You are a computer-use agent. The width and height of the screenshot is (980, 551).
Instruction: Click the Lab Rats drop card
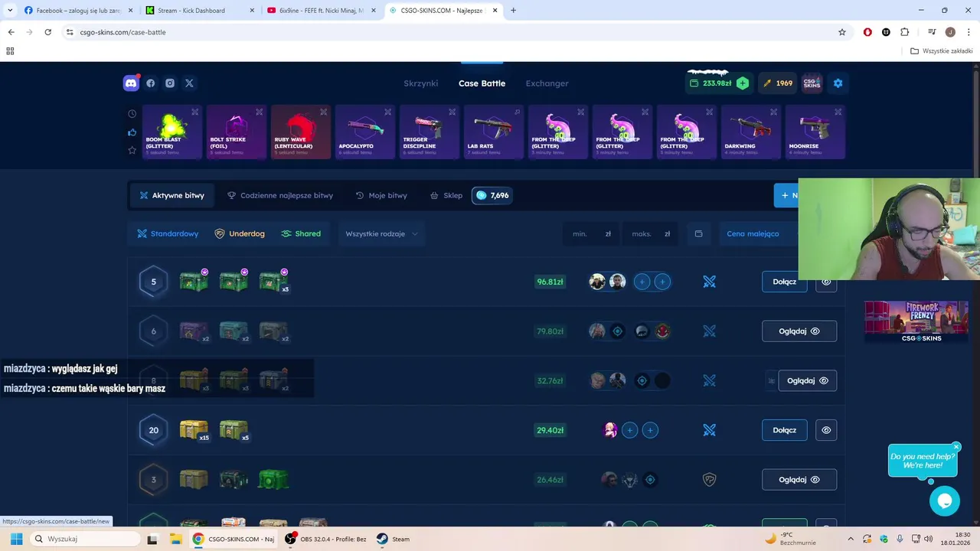(494, 132)
